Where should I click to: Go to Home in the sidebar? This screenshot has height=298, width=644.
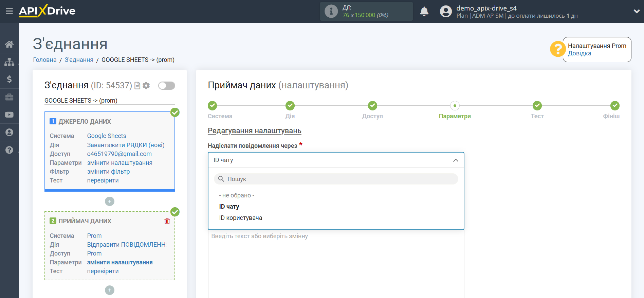coord(9,44)
